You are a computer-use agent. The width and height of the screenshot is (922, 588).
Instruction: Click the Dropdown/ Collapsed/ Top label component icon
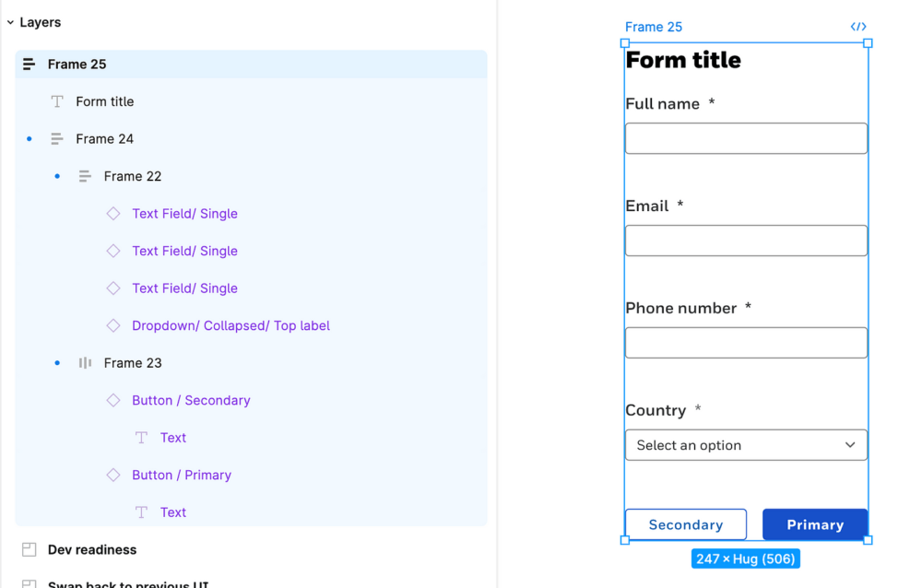[x=112, y=325]
